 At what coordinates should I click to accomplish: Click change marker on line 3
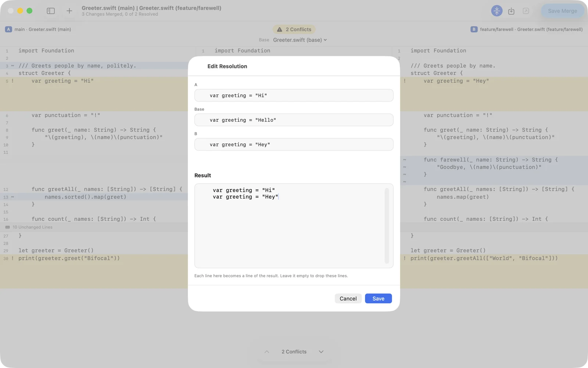coord(12,66)
